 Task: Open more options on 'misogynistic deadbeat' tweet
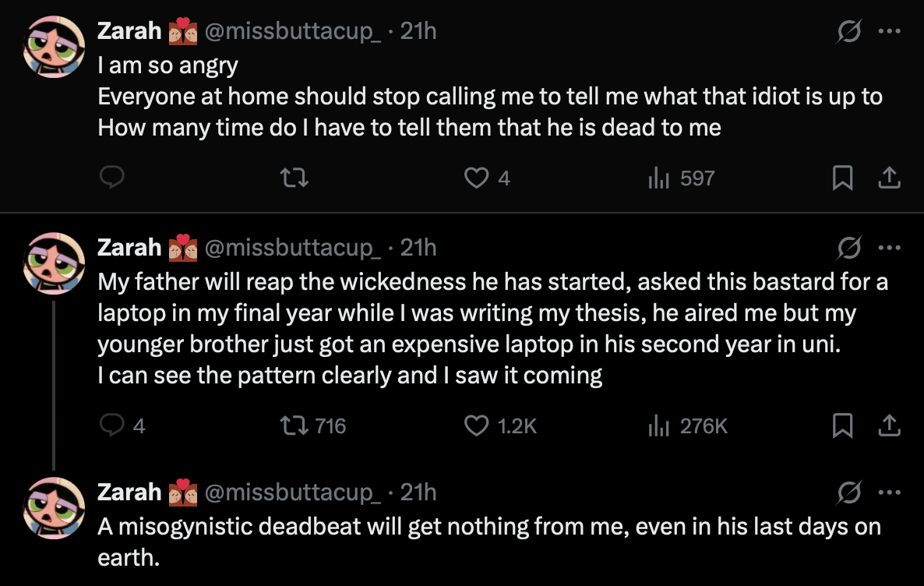[x=889, y=492]
